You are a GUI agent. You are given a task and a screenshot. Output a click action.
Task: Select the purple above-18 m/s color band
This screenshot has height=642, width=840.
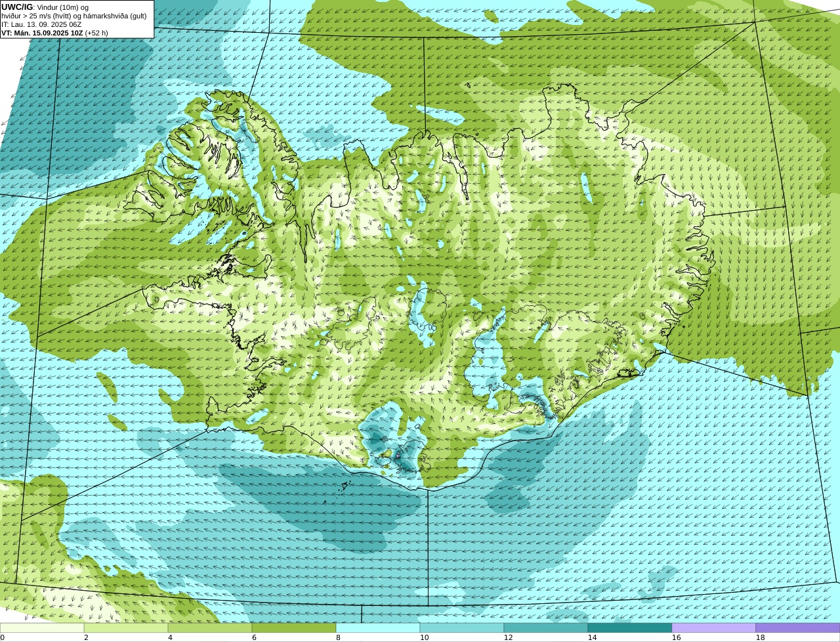[x=798, y=628]
